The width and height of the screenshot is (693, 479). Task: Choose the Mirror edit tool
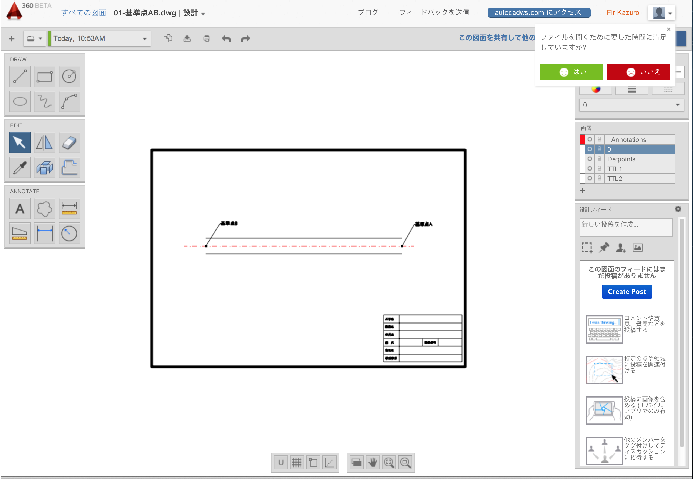(x=45, y=142)
